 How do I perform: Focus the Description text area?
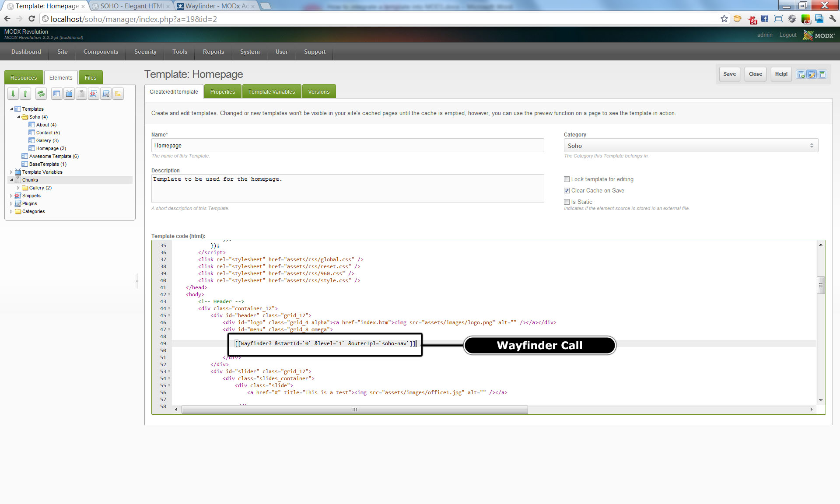point(347,189)
